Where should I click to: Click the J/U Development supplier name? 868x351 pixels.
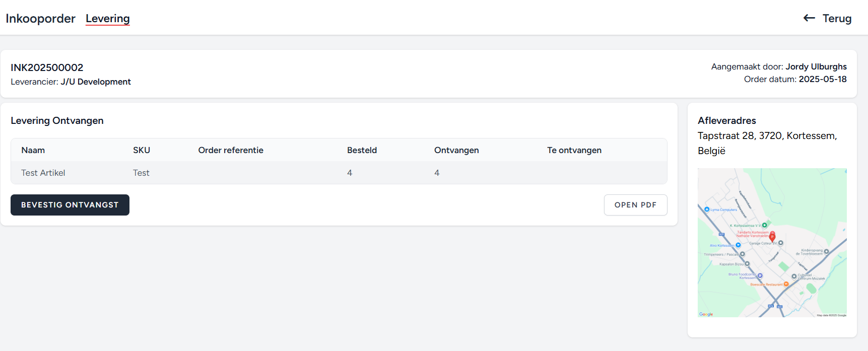click(96, 82)
